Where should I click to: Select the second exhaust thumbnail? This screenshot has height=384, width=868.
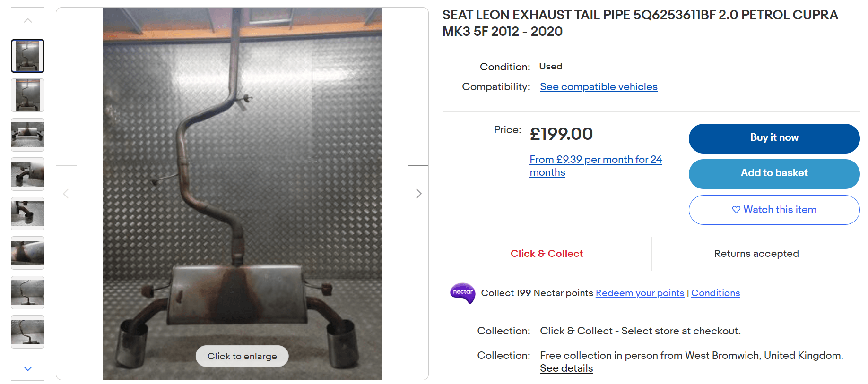(x=28, y=95)
